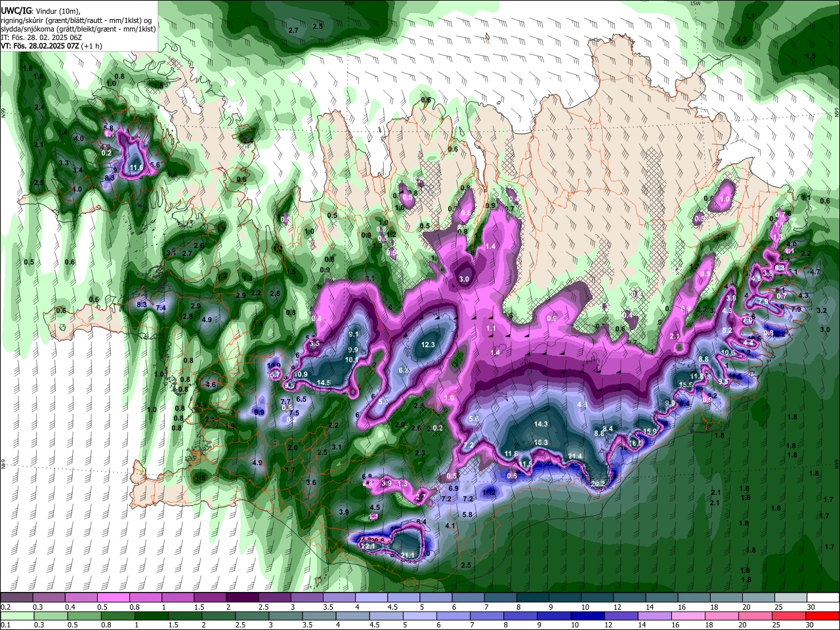The height and width of the screenshot is (630, 840).
Task: Click the 7.4 precipitation value on the map
Action: 161,308
